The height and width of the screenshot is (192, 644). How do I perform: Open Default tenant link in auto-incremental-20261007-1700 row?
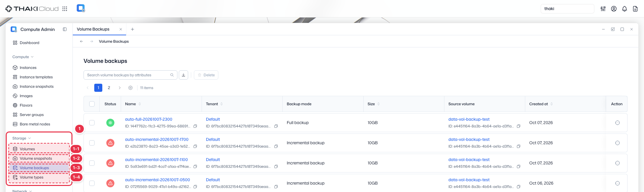tap(213, 140)
